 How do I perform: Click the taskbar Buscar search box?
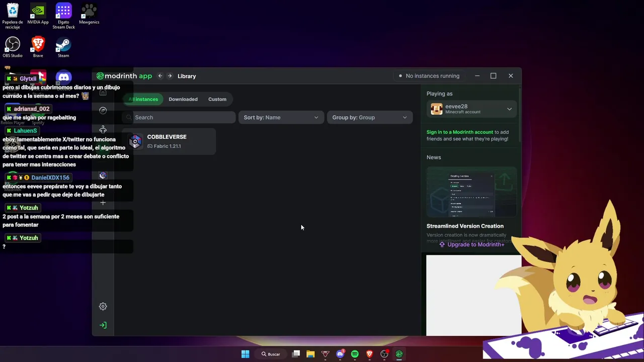pyautogui.click(x=271, y=354)
